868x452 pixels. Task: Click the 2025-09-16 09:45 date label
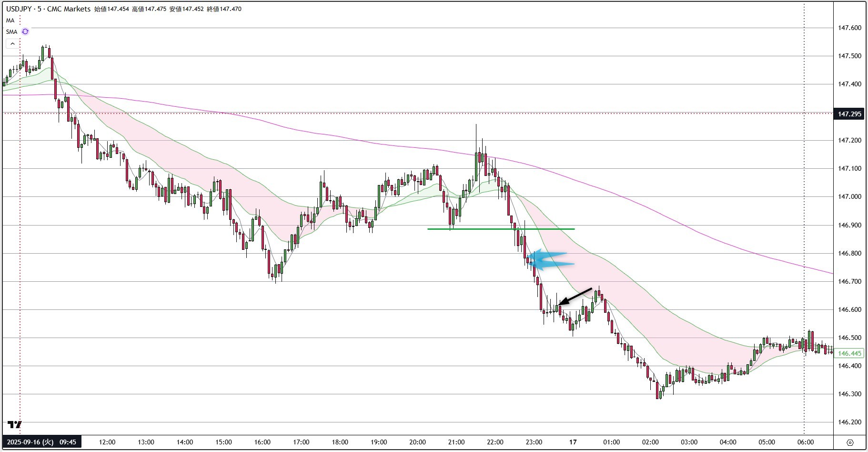pos(41,442)
